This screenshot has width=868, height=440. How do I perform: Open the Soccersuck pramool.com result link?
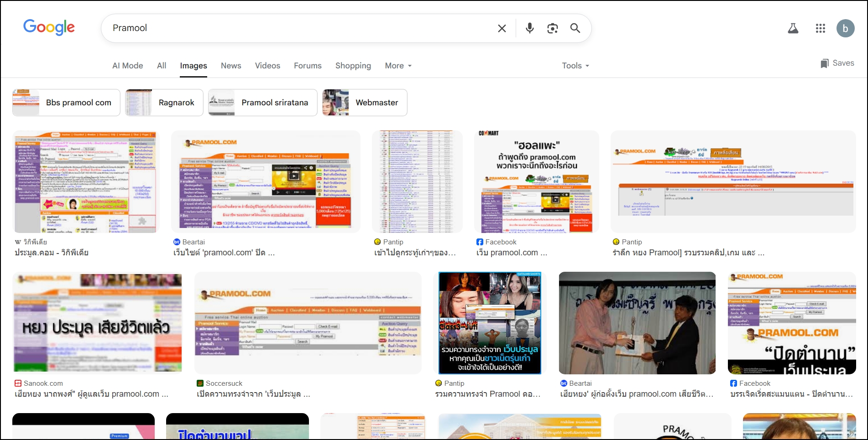pyautogui.click(x=253, y=394)
